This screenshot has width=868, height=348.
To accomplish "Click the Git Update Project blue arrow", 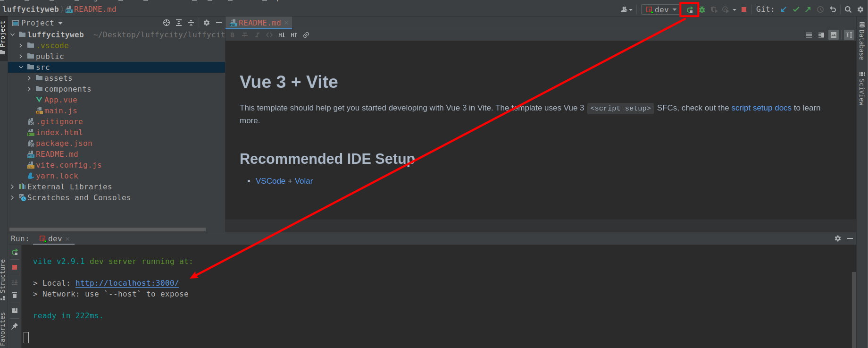I will tap(784, 9).
